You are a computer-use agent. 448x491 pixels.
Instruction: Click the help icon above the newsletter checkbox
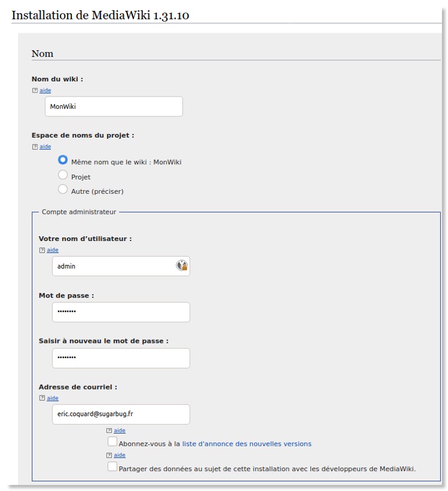tap(109, 430)
